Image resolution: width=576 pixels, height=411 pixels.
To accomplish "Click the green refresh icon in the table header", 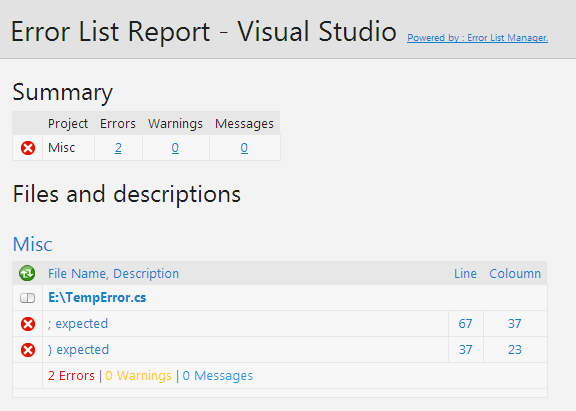I will (27, 273).
